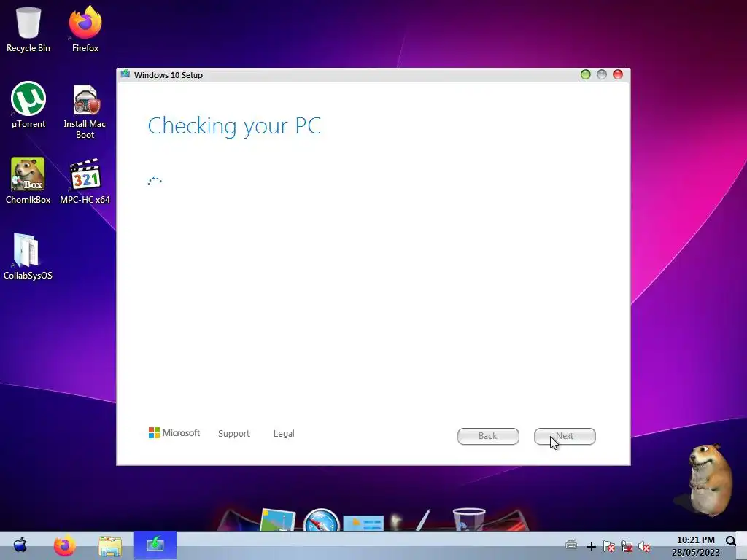Open the Support link
The width and height of the screenshot is (747, 560).
coord(234,433)
